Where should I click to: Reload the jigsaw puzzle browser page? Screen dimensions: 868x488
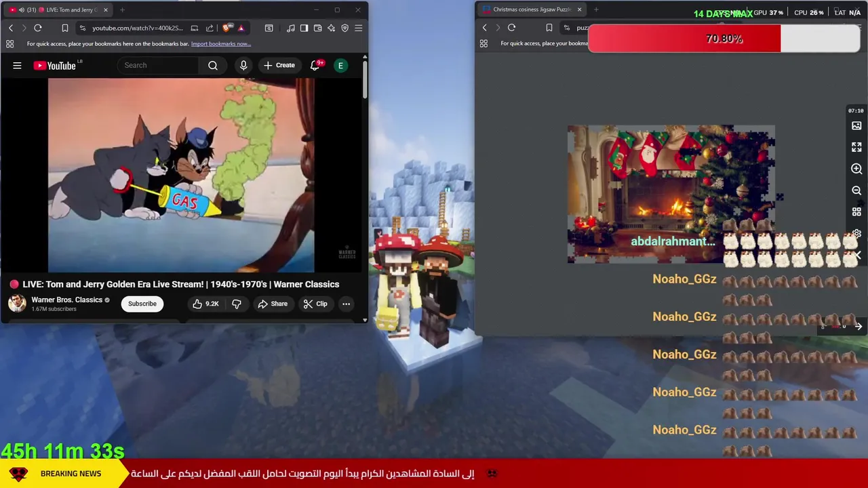tap(511, 28)
